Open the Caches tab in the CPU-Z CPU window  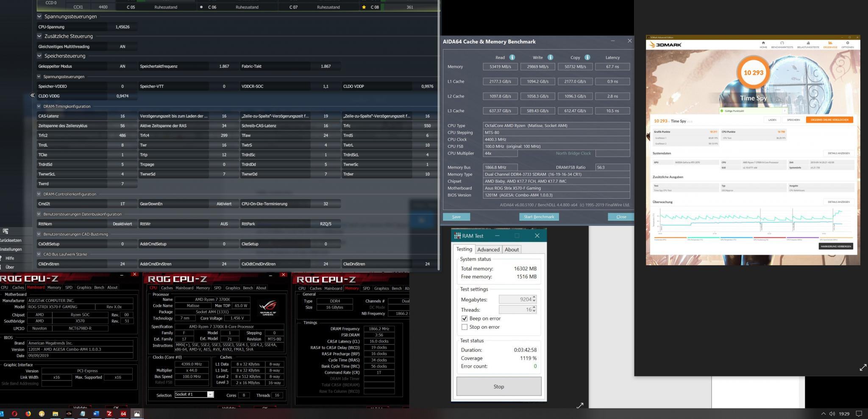(x=167, y=288)
